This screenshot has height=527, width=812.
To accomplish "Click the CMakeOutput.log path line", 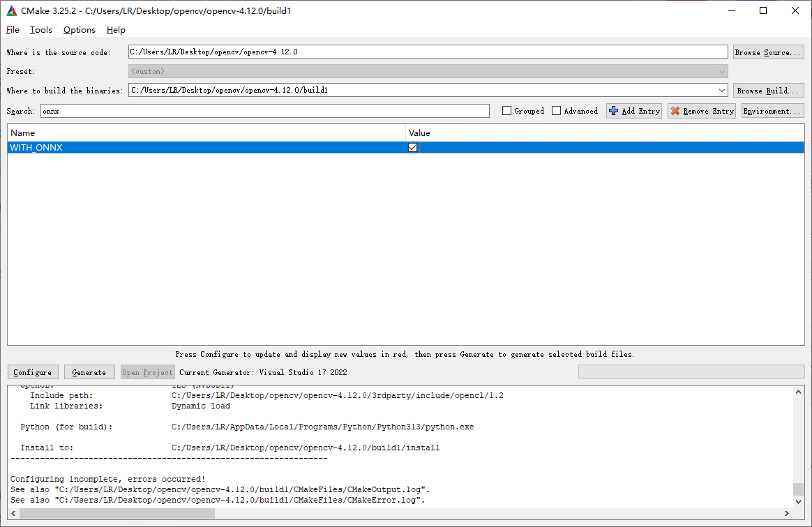I will coord(220,489).
